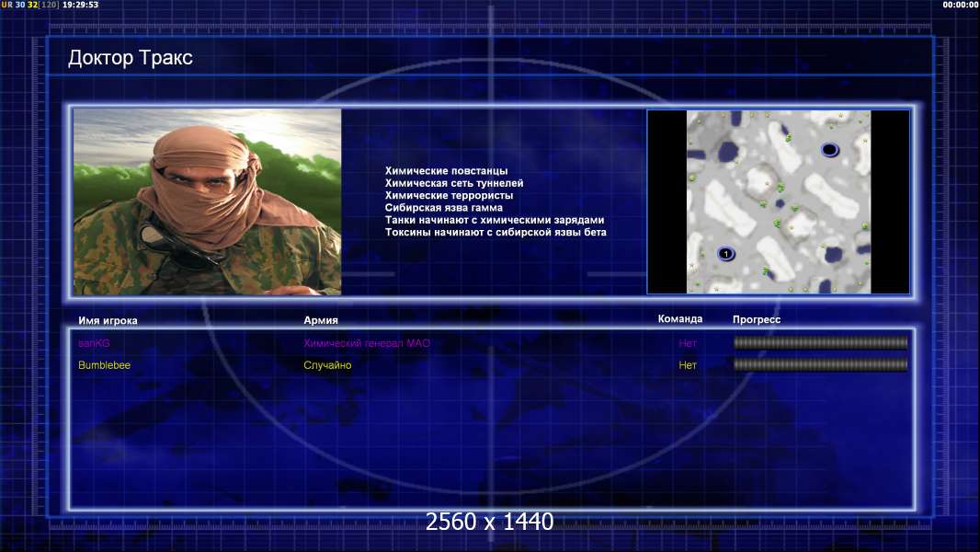980x552 pixels.
Task: Select player name Bumblebee
Action: 105,365
